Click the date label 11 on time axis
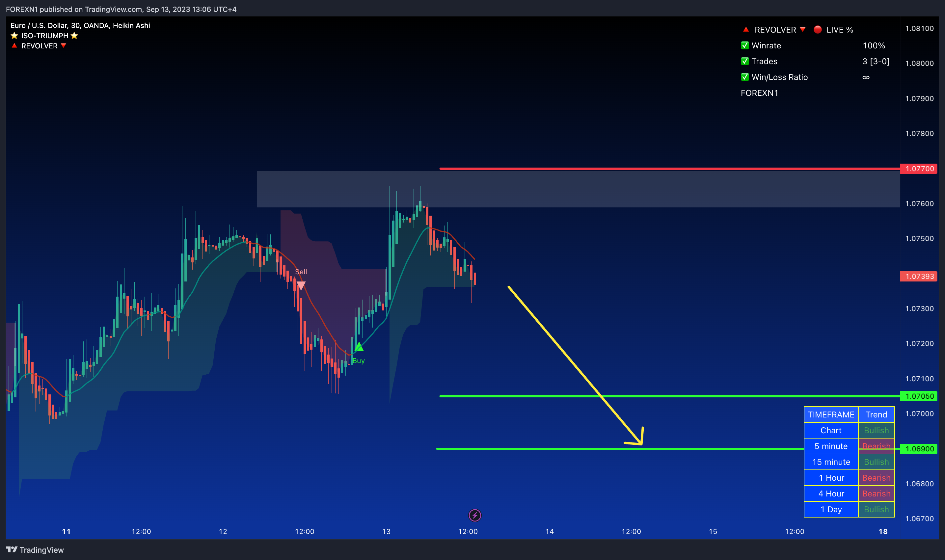Screen dimensions: 945x560 pos(67,531)
